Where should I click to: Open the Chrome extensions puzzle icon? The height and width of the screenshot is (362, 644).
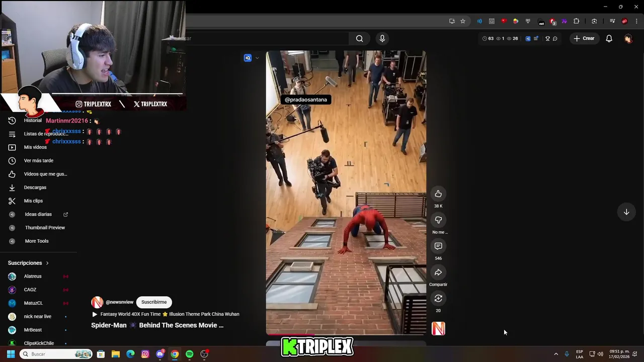pos(577,21)
